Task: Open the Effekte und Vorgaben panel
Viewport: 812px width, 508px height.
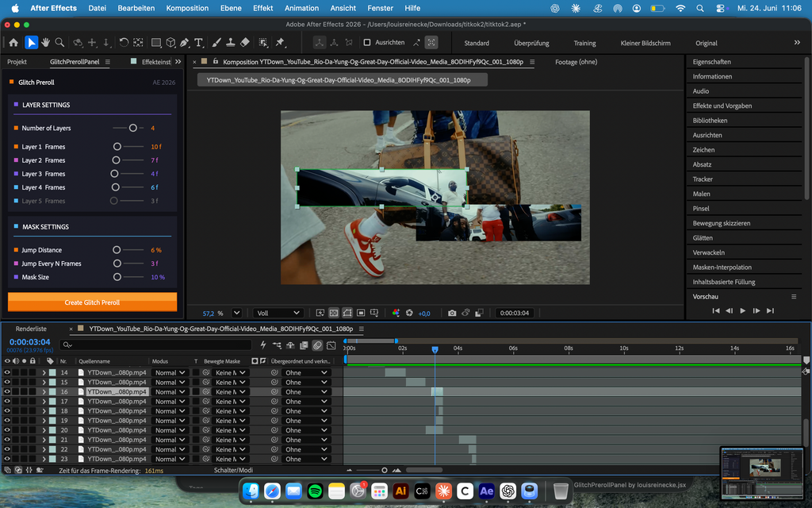Action: coord(722,106)
